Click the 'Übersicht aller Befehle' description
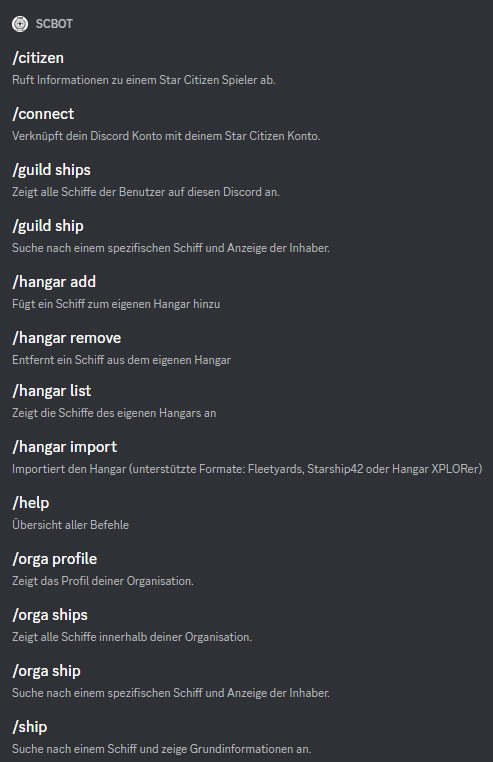The image size is (493, 762). pos(70,525)
